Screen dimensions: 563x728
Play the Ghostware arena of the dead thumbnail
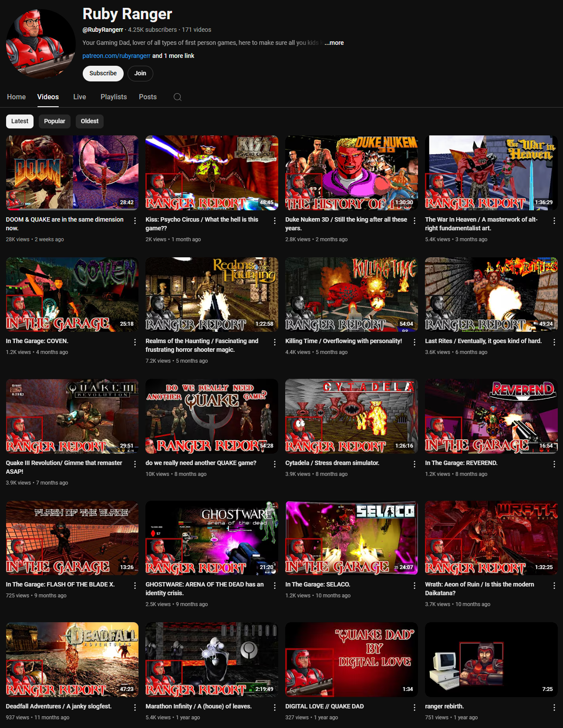[x=212, y=538]
